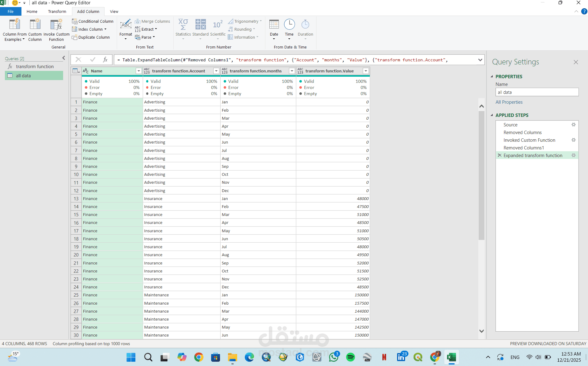Select the transform function query
588x366 pixels.
pyautogui.click(x=34, y=66)
